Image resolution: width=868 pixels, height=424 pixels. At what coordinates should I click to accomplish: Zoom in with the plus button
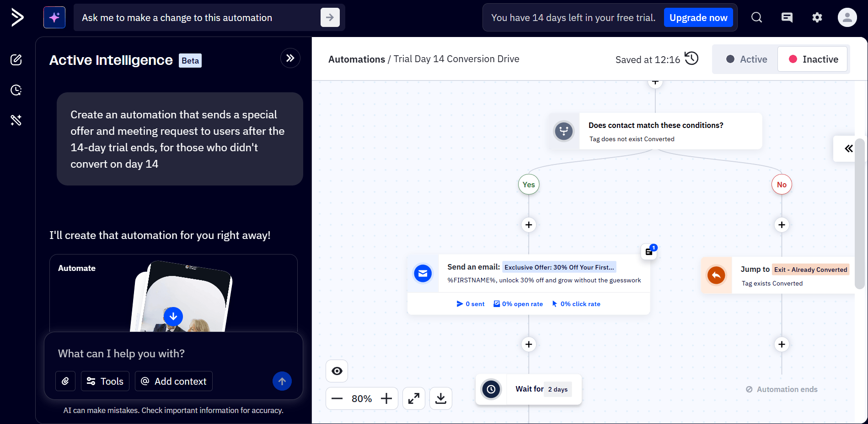(x=386, y=398)
